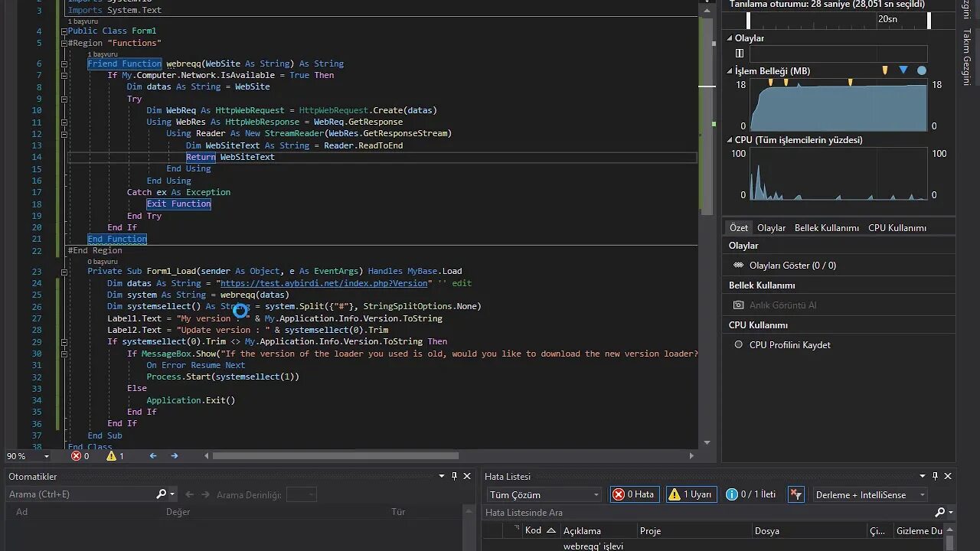Image resolution: width=980 pixels, height=551 pixels.
Task: Open Otomatikler window options dropdown arrow
Action: [x=442, y=476]
